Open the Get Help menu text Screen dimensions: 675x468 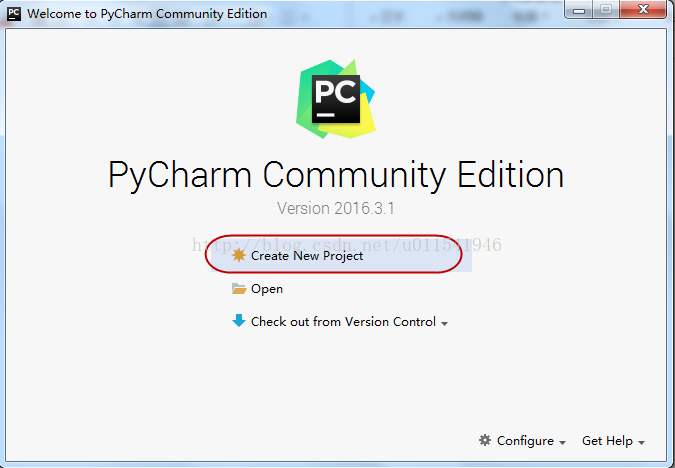(x=607, y=441)
